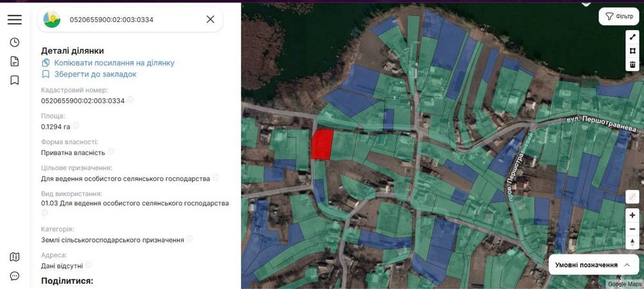Copy the area value 0.1294 га
Screen dimensions: 644x289
pos(76,126)
